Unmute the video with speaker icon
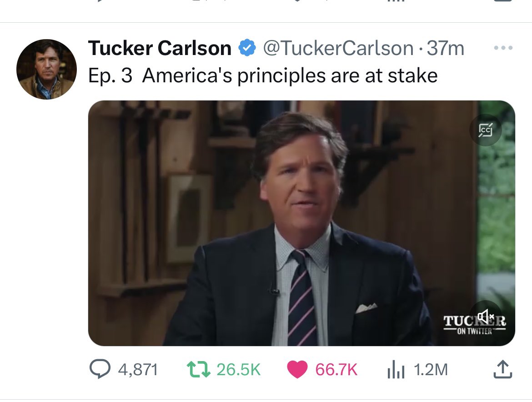532x402 pixels. click(x=485, y=316)
